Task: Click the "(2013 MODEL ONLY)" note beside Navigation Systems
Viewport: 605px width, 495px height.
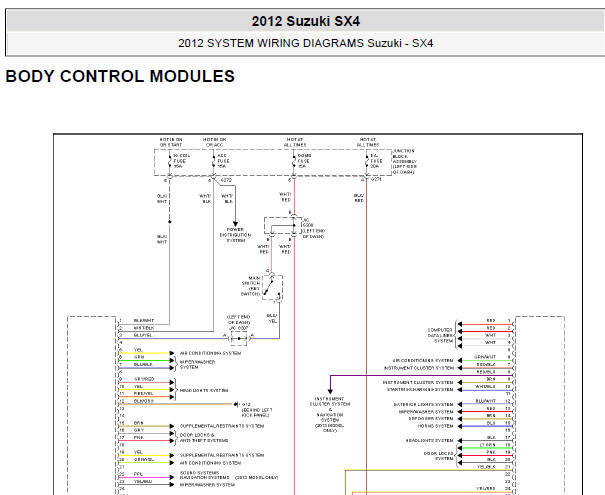Action: tap(256, 478)
